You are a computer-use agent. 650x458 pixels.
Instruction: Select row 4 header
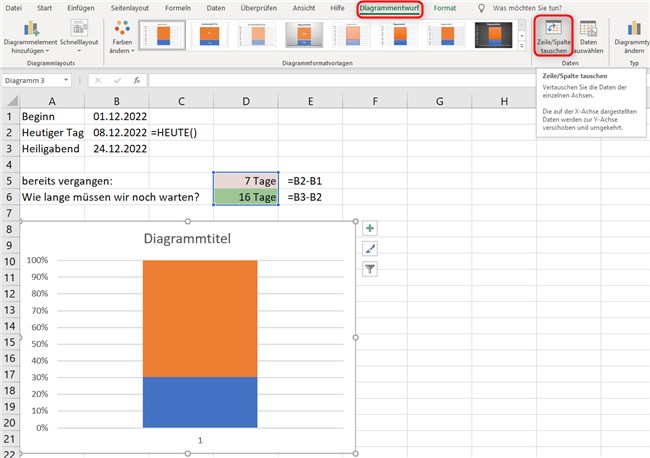coord(10,165)
